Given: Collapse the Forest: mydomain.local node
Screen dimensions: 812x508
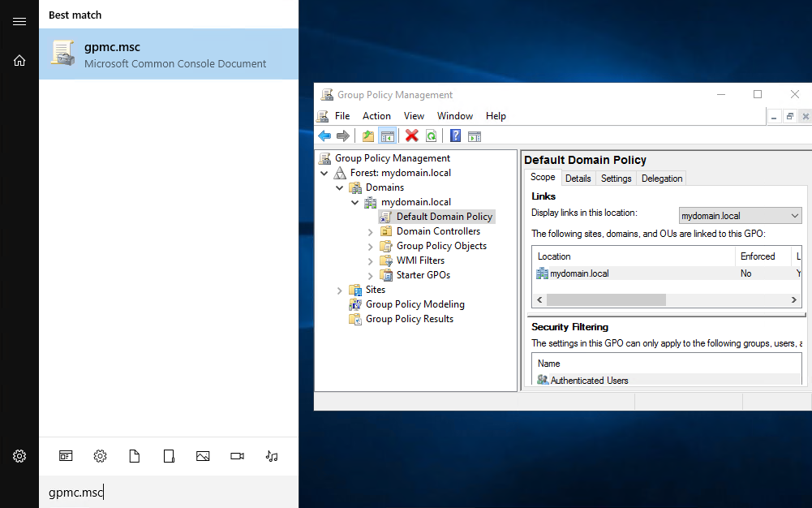Looking at the screenshot, I should click(x=324, y=173).
